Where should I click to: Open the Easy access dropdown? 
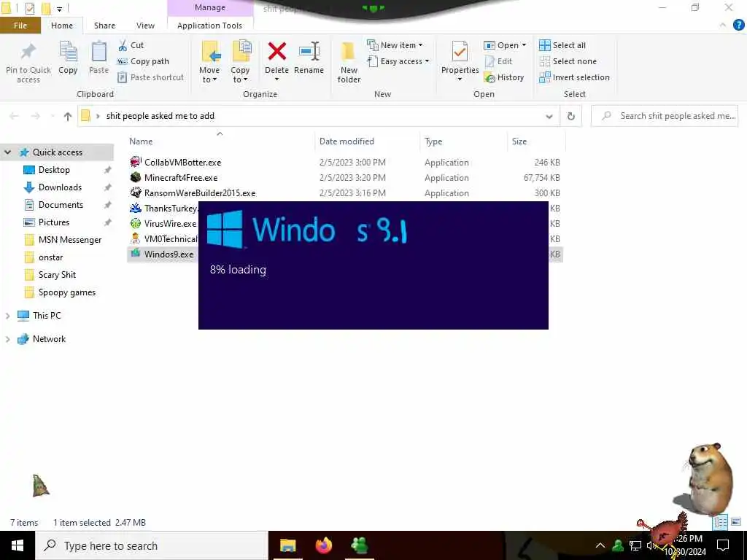point(398,61)
